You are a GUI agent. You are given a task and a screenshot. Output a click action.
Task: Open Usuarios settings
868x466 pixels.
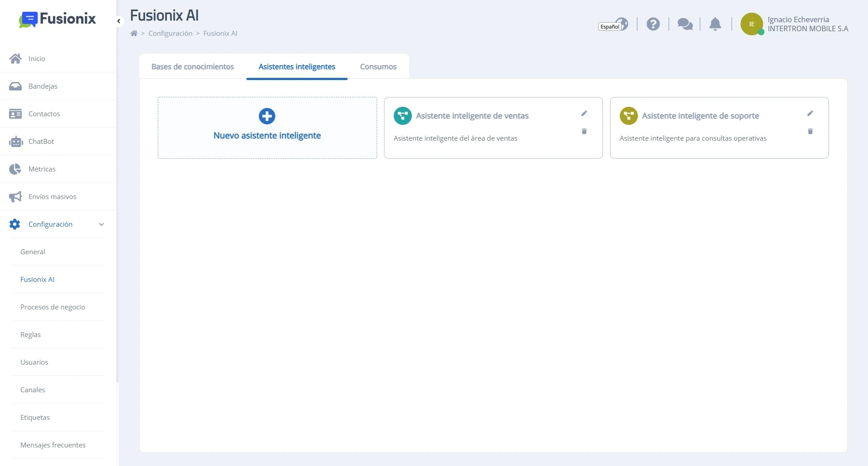[34, 362]
